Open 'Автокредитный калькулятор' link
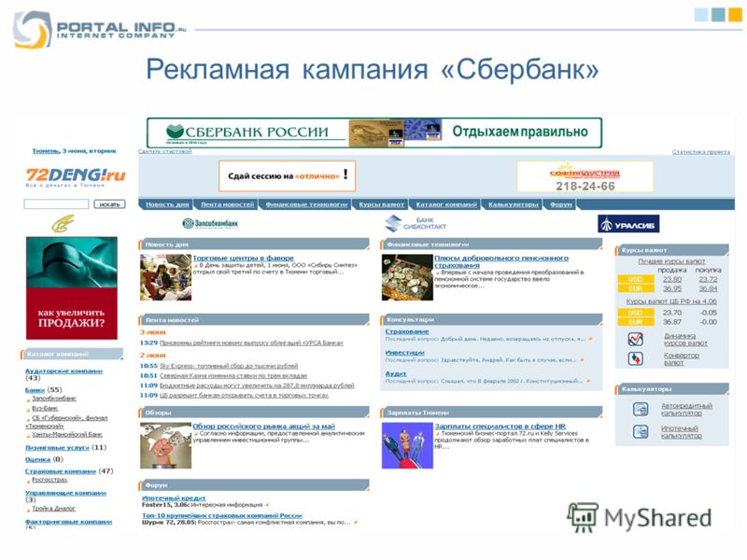The height and width of the screenshot is (560, 747). point(686,409)
